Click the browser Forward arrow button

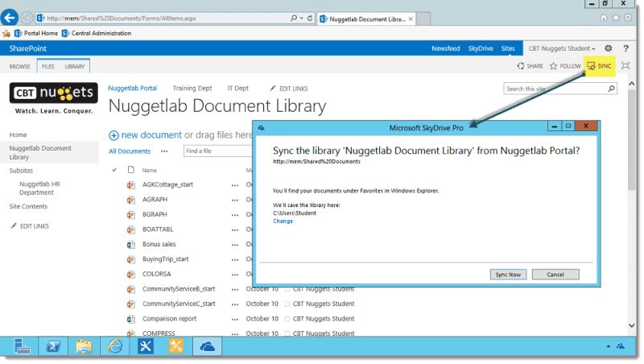(27, 18)
